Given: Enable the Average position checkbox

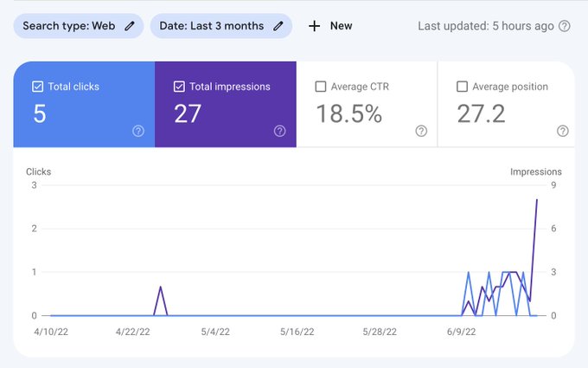Looking at the screenshot, I should [x=462, y=87].
